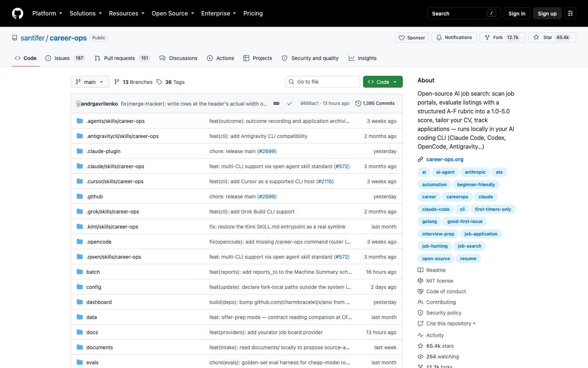Open andrgavrilenko's avatar icon
588x368 pixels.
(x=78, y=104)
